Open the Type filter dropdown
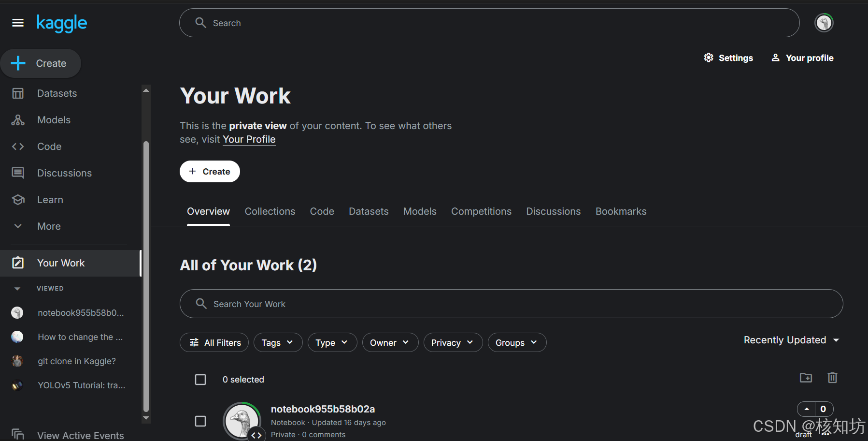Viewport: 868px width, 441px height. tap(332, 342)
